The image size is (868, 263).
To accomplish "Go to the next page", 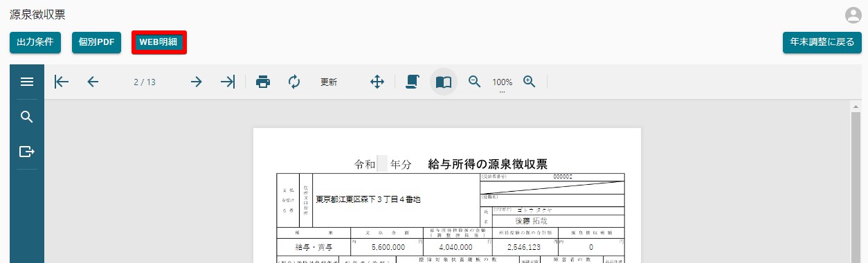I will coord(197,82).
